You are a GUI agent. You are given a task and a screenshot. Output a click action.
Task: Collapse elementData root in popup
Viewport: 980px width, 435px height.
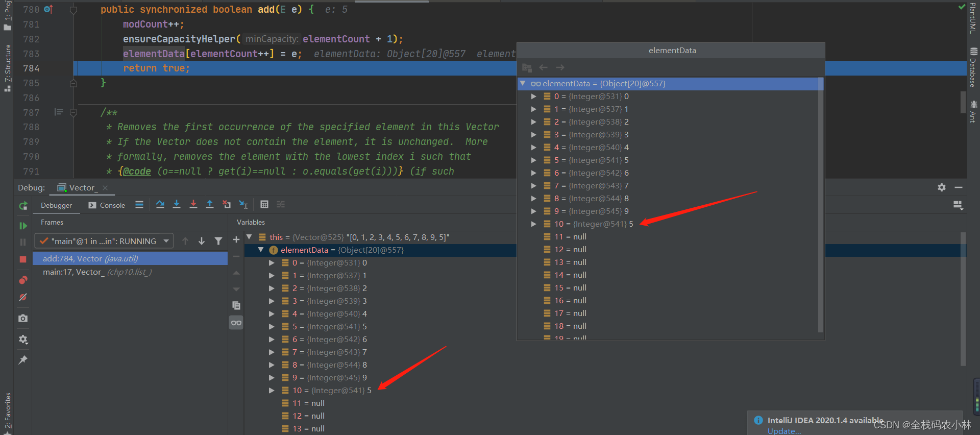(x=523, y=83)
